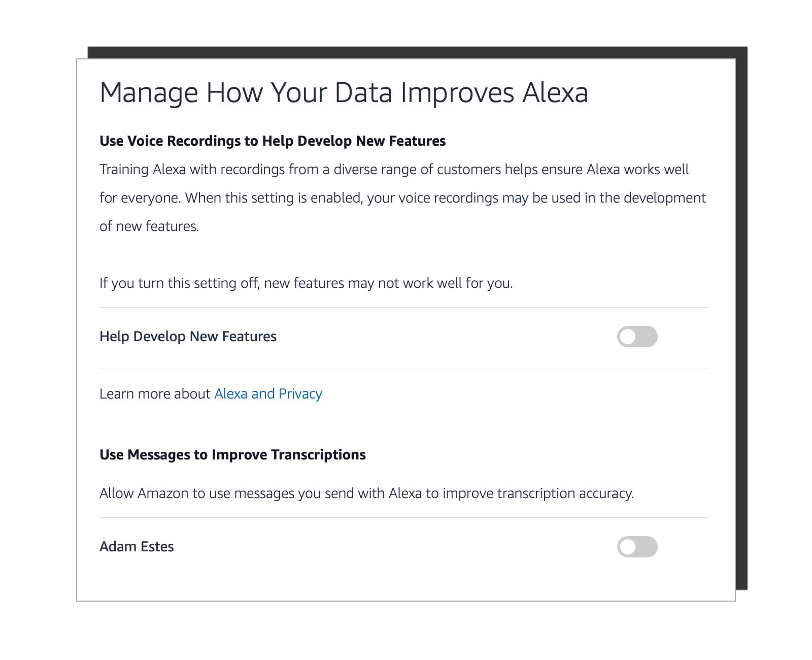Click the 'Training Alexa with recordings' paragraph line

[x=394, y=170]
